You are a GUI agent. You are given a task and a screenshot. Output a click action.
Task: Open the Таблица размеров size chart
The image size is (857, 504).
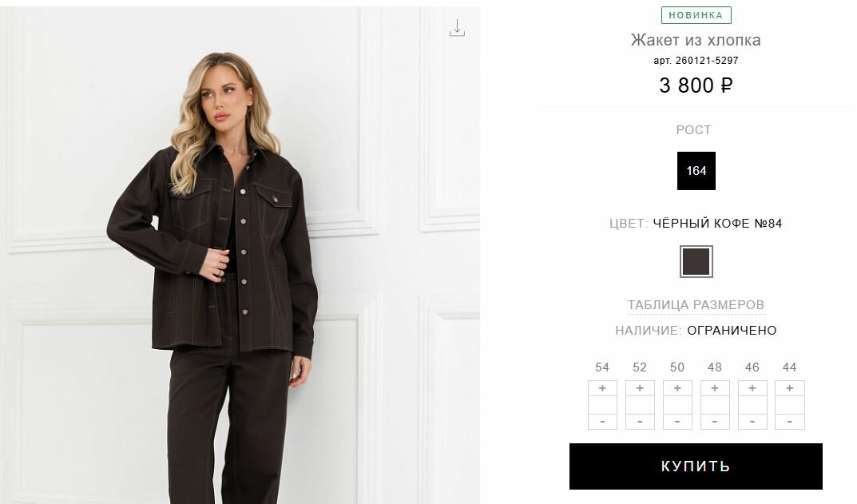click(696, 305)
